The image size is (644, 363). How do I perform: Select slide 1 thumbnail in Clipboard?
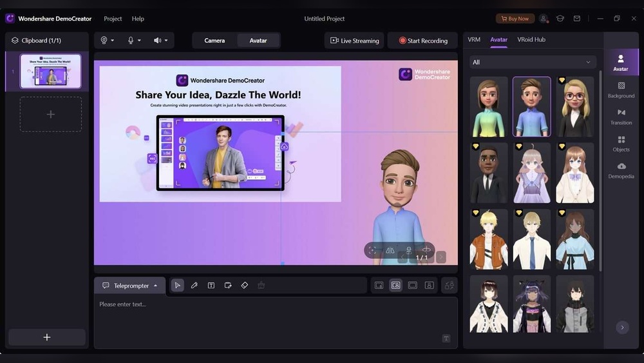(50, 71)
